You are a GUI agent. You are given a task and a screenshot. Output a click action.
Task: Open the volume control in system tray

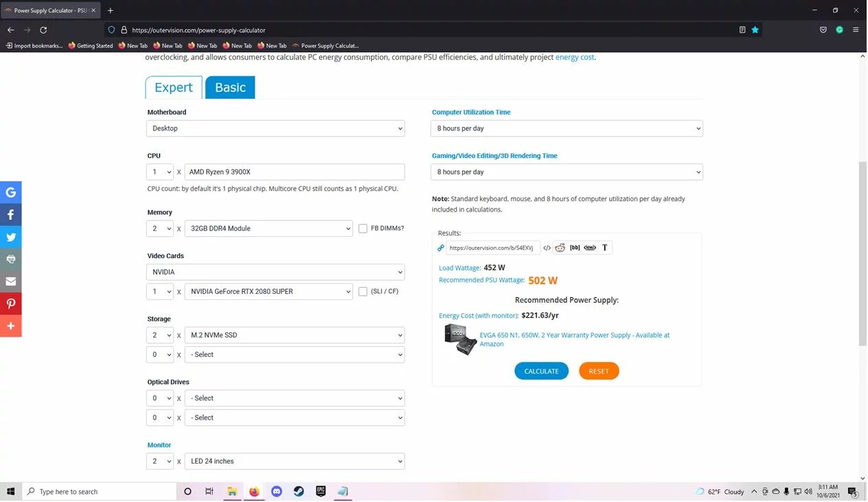point(808,492)
